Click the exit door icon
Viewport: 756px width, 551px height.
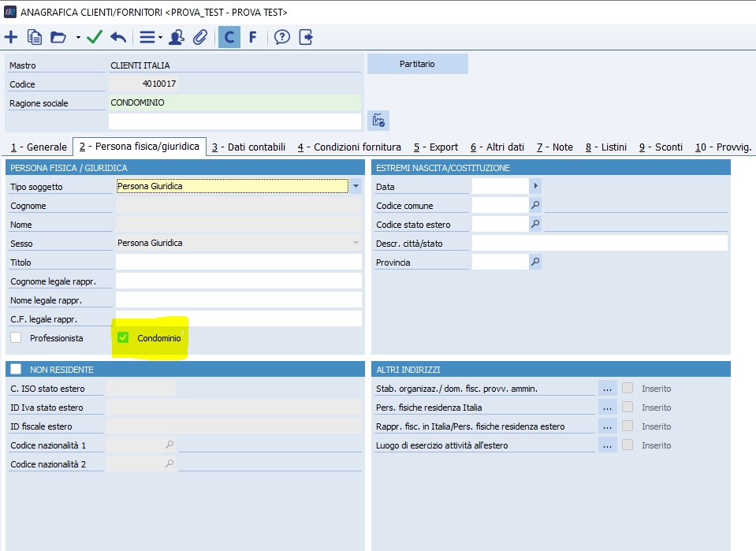point(306,37)
